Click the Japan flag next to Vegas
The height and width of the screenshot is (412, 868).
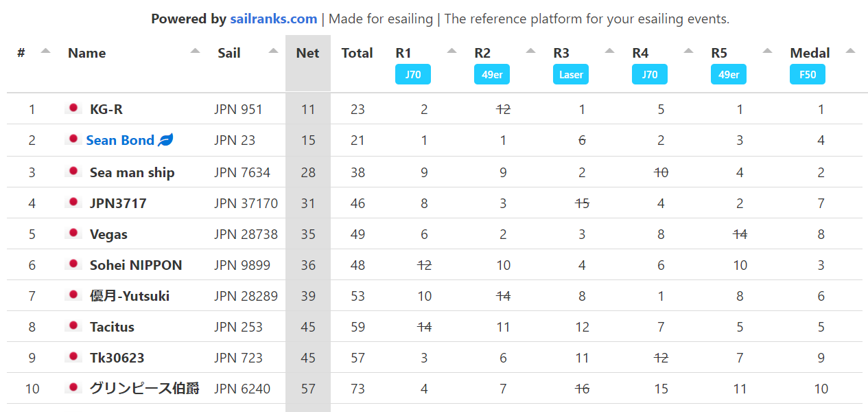73,233
